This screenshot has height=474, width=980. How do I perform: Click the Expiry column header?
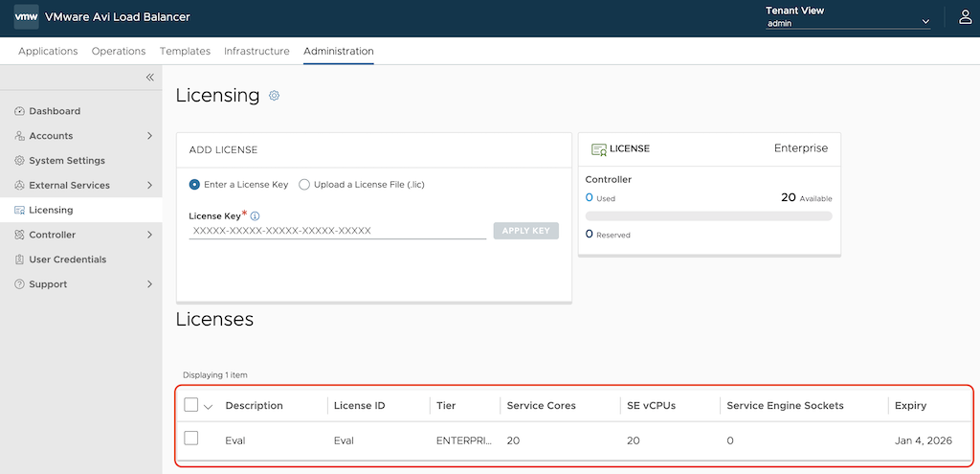[x=911, y=406]
